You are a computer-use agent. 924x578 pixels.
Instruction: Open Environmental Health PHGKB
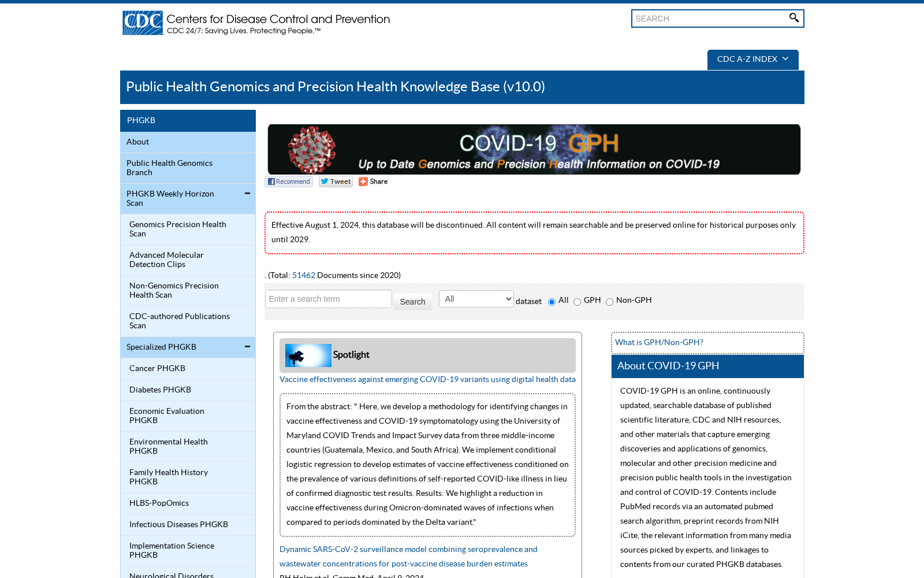[x=188, y=447]
